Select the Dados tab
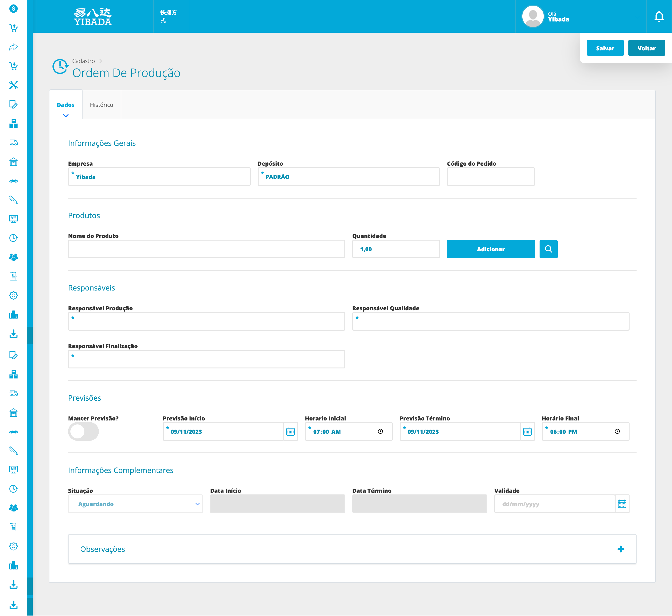The width and height of the screenshot is (672, 616). pos(66,105)
